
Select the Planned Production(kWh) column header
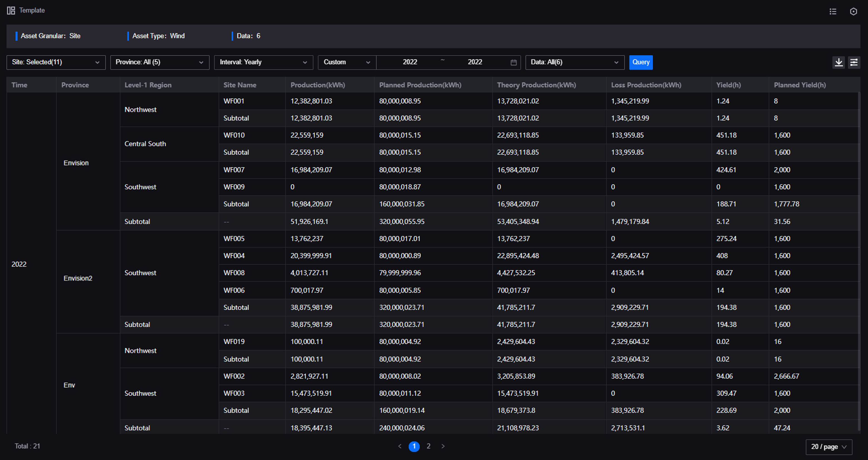tap(420, 85)
